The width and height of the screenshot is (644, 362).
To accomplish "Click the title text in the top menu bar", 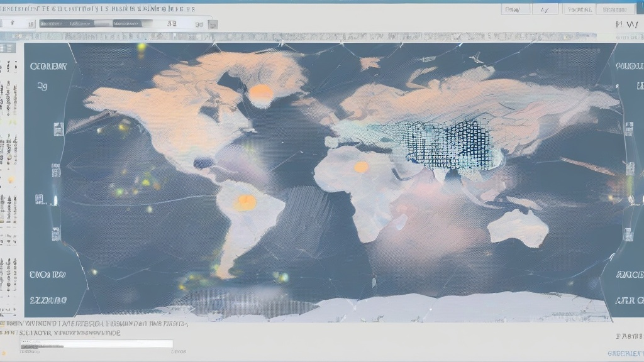I will coord(101,9).
